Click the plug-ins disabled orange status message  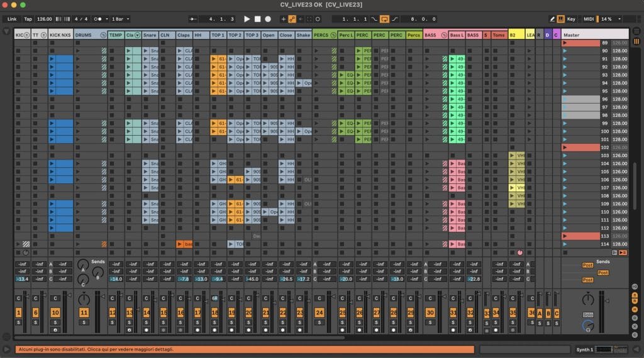(245, 349)
